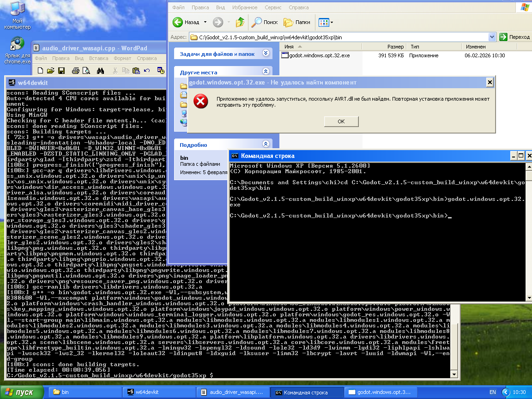Viewport: 532px width, 399px height.
Task: Open Справка menu in Explorer
Action: pos(299,7)
